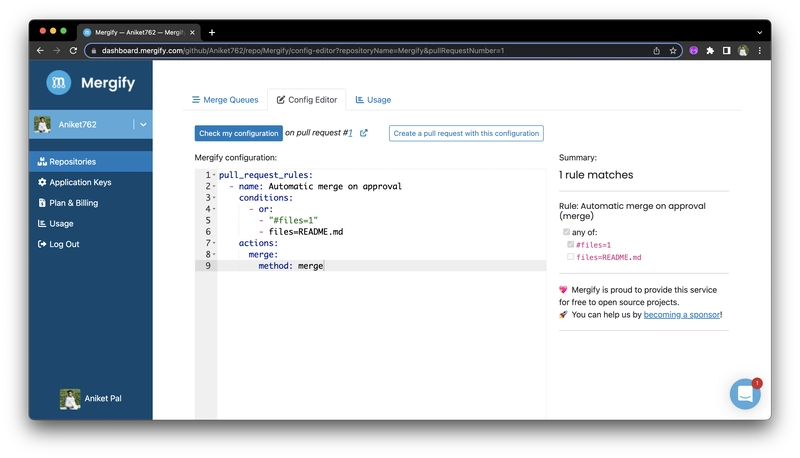
Task: Close the Mergify browser tab
Action: (192, 33)
